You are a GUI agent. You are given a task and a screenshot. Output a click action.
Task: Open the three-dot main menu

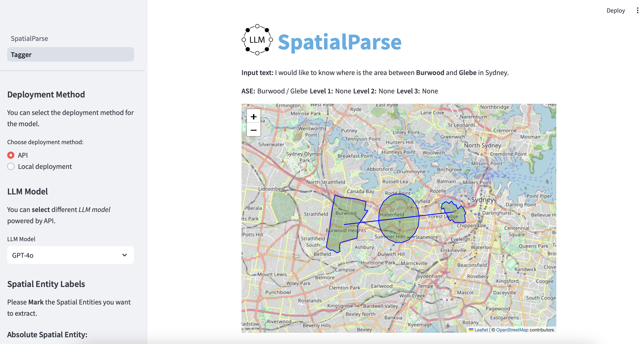click(637, 11)
